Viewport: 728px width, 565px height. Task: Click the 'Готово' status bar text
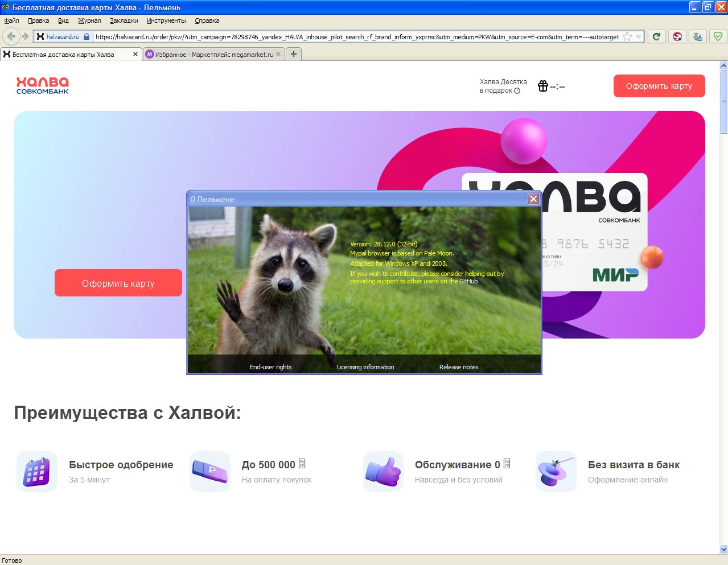pos(12,560)
